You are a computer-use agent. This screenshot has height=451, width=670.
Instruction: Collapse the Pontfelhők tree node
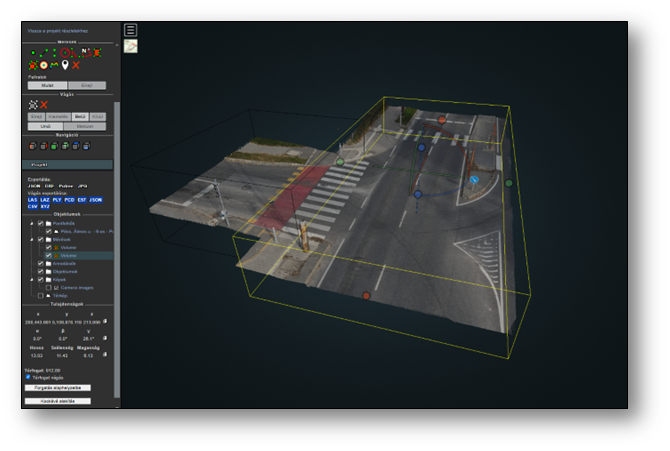click(x=32, y=223)
